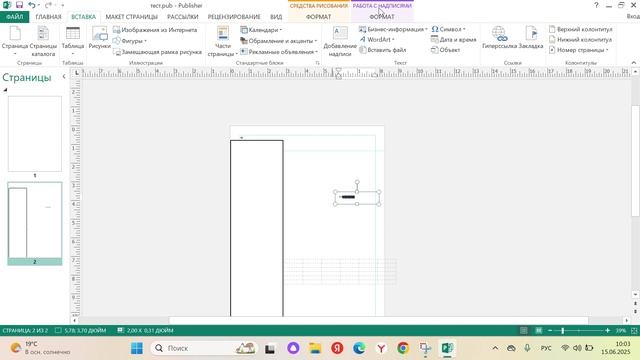The height and width of the screenshot is (360, 640).
Task: Open РАССЫЛКИ tab
Action: pyautogui.click(x=182, y=17)
